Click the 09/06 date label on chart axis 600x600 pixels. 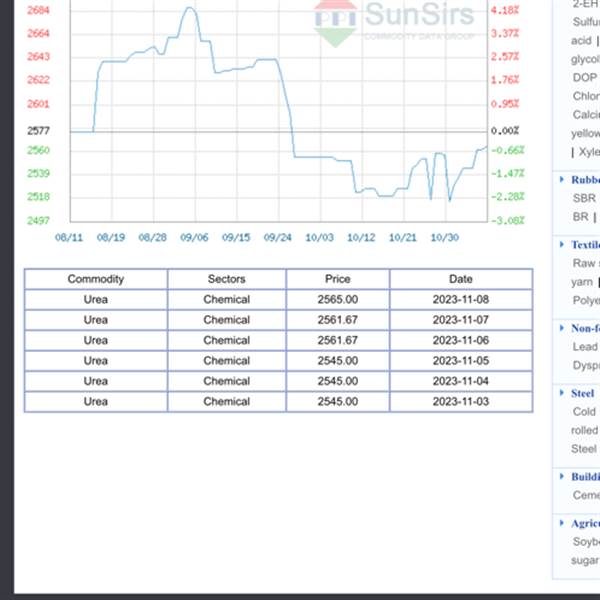[194, 238]
